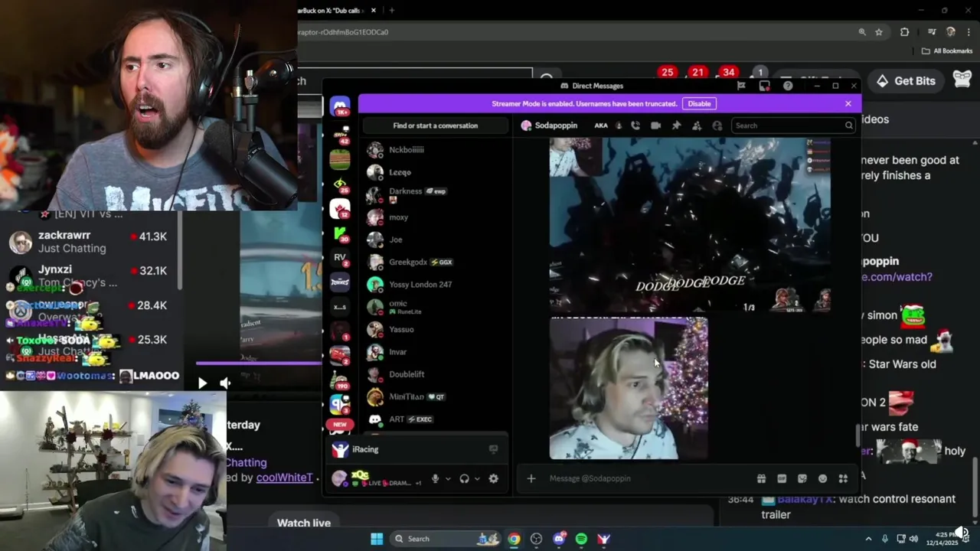Open the RV server icon
This screenshot has width=980, height=551.
click(340, 257)
